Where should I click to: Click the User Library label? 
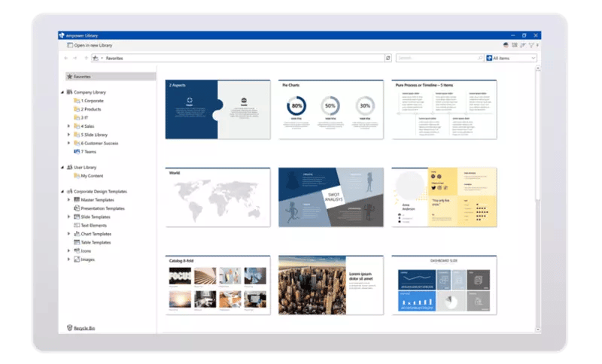[x=85, y=167]
